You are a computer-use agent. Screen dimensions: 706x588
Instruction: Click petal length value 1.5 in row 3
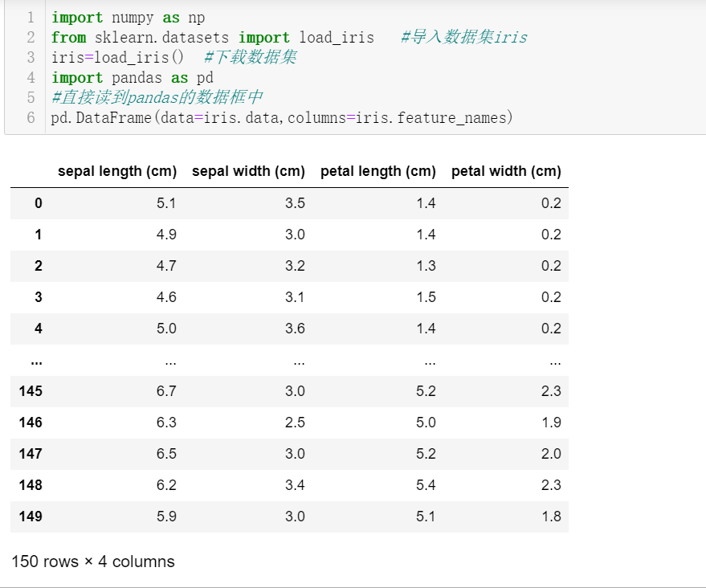click(x=426, y=297)
